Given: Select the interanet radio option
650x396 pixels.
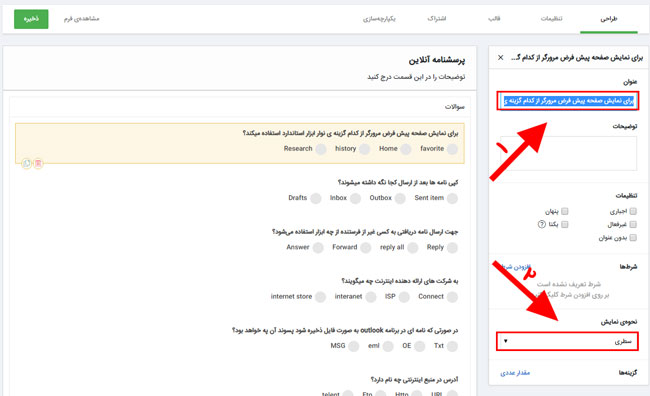Looking at the screenshot, I should click(x=371, y=297).
